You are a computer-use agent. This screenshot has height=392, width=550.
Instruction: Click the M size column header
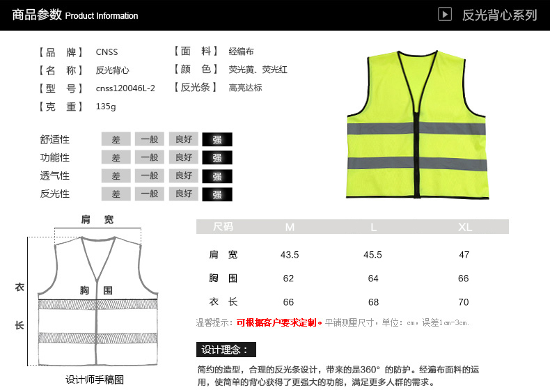pyautogui.click(x=290, y=227)
